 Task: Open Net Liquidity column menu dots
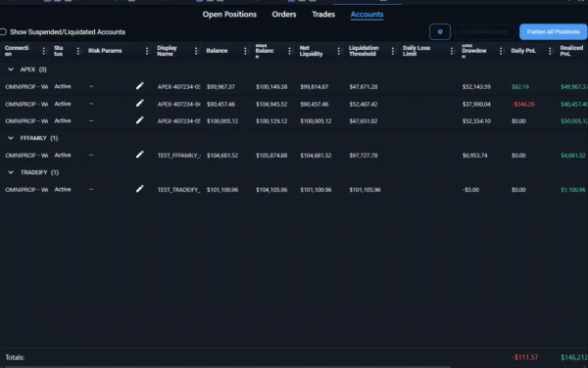(338, 51)
